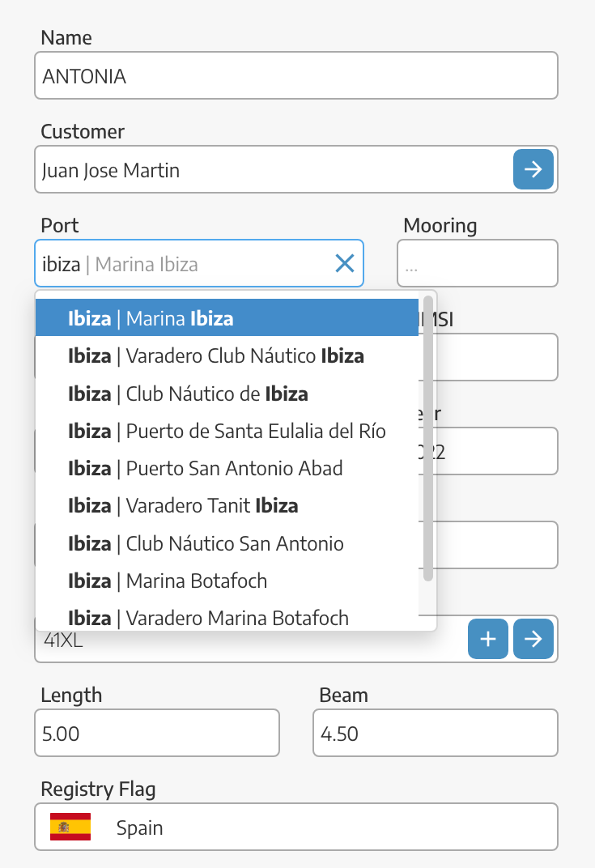
Task: Open the Registry Flag Spain selector
Action: [x=296, y=827]
